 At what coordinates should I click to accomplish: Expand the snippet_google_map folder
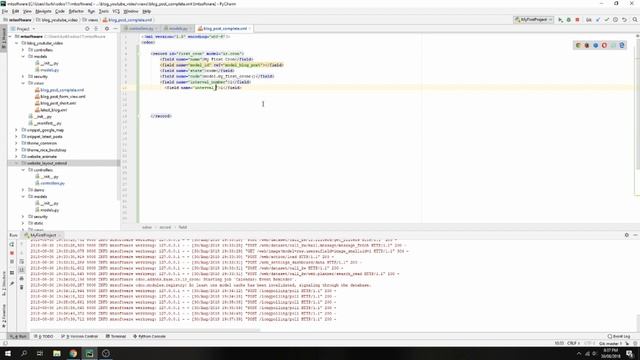[x=17, y=130]
